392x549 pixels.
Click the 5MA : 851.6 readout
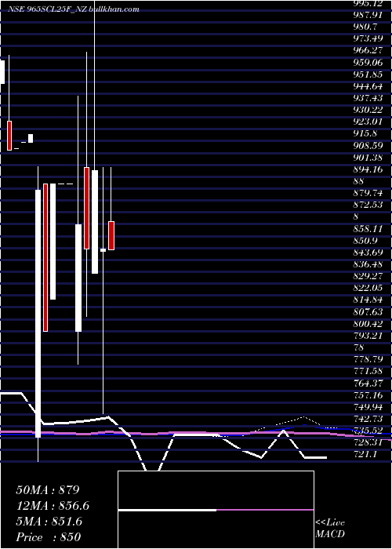49,522
